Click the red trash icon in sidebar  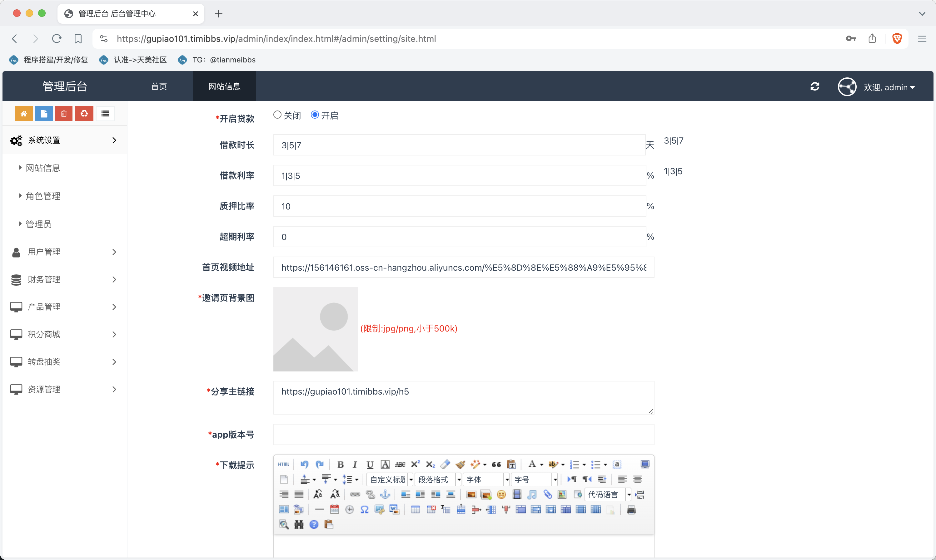pyautogui.click(x=64, y=114)
